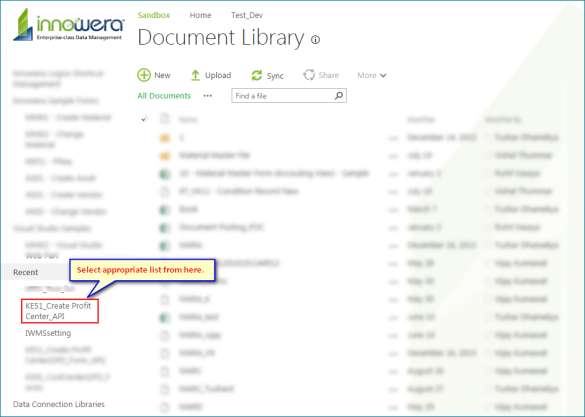Click the magnifier search icon
Image resolution: width=585 pixels, height=417 pixels.
pos(339,95)
